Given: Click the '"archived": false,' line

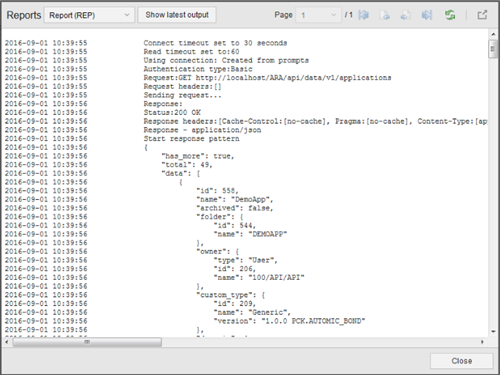Looking at the screenshot, I should point(235,208).
